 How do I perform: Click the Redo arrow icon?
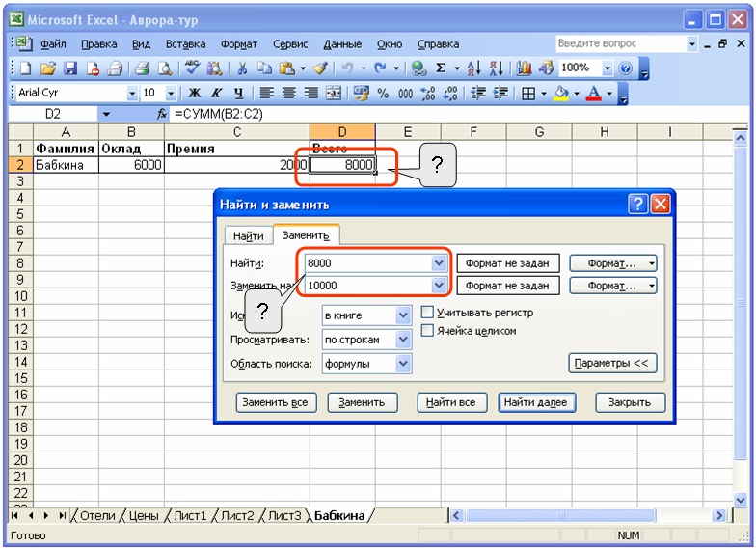pos(380,68)
